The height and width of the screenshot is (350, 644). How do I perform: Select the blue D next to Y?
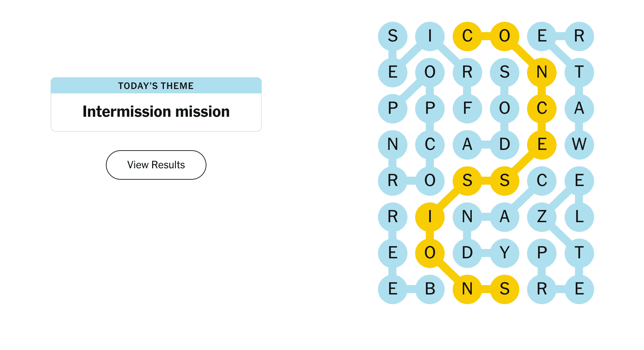pos(467,253)
